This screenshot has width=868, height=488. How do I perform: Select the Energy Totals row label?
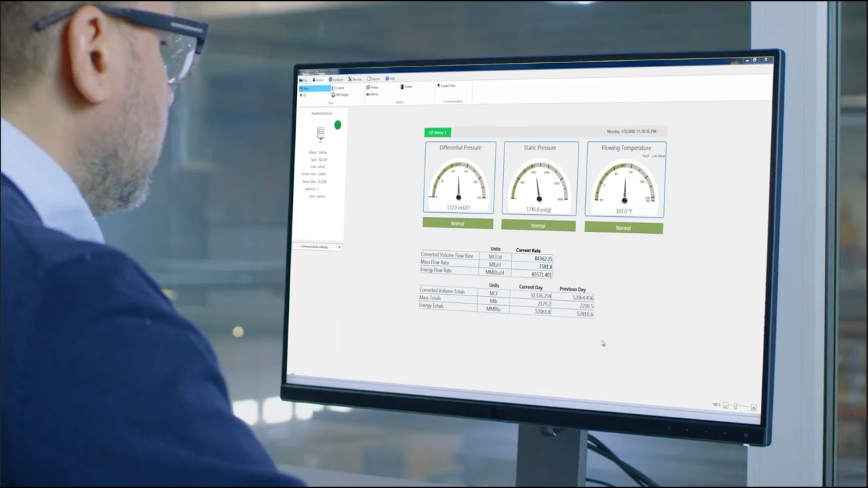point(431,306)
